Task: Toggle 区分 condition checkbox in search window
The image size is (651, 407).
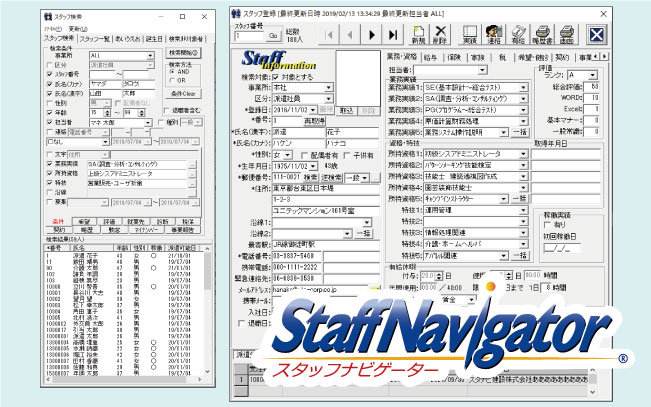Action: click(x=50, y=65)
